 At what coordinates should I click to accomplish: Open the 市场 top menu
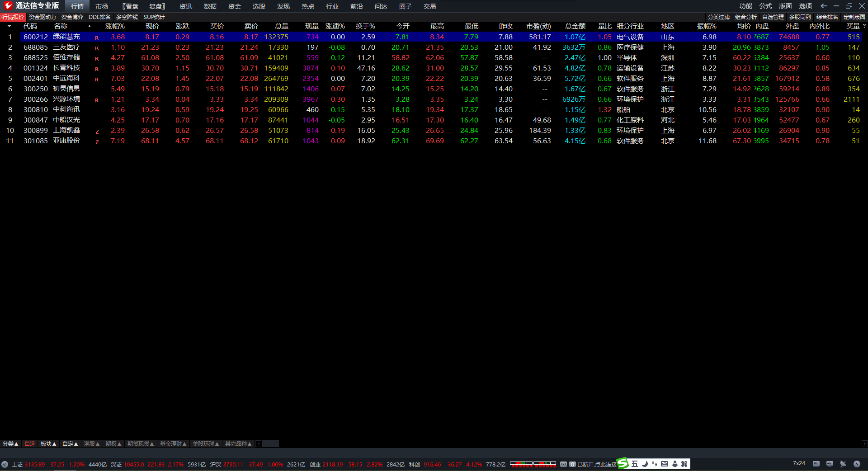[x=102, y=6]
